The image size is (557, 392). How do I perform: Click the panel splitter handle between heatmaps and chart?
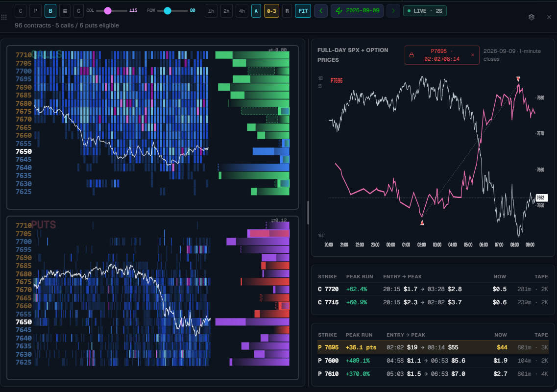(308, 213)
